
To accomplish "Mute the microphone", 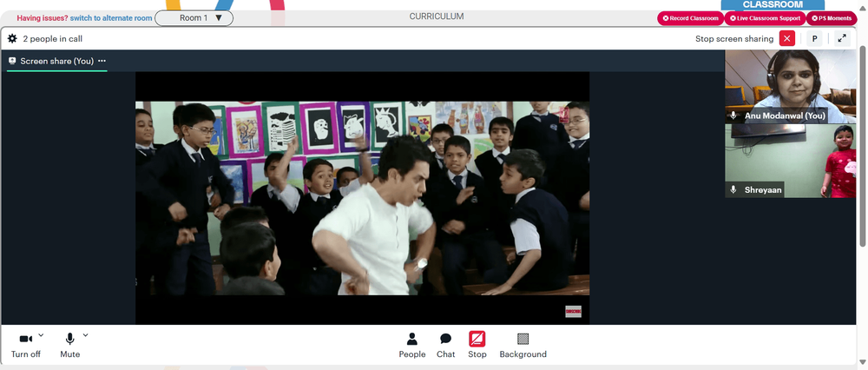I will click(69, 346).
